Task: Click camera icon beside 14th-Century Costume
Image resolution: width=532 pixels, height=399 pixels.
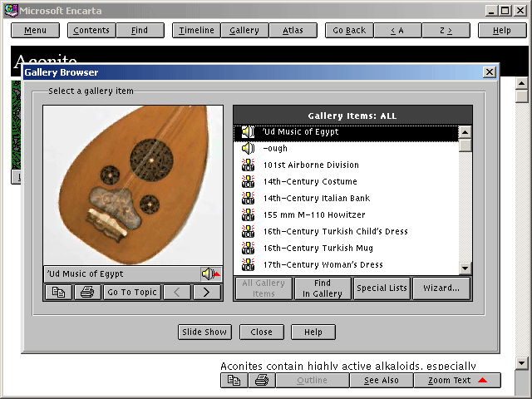Action: 248,181
